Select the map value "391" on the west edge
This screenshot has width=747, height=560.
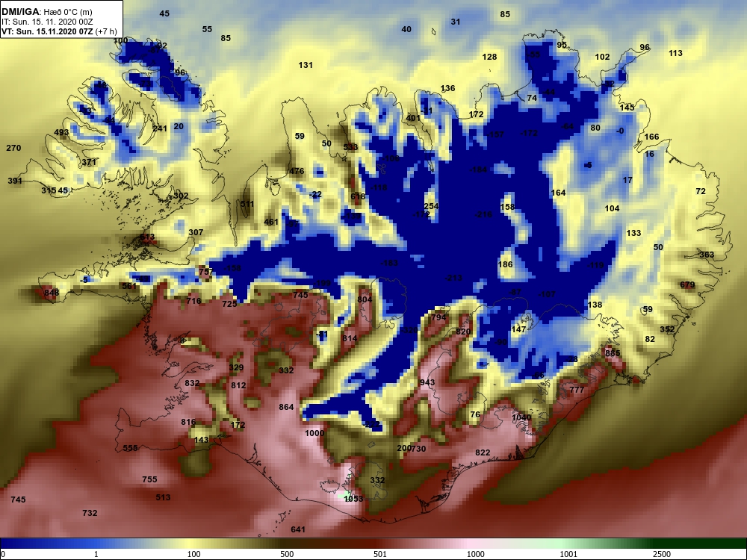[15, 181]
